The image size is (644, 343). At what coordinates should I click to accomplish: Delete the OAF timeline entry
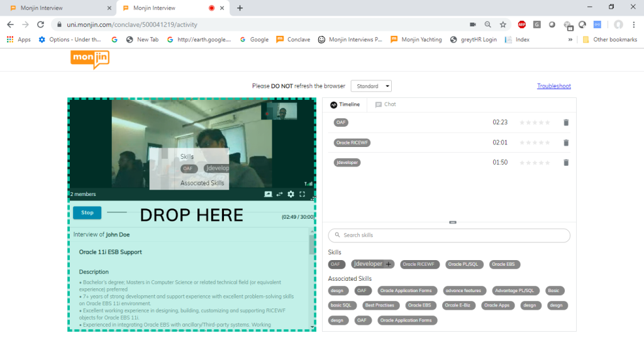(565, 122)
